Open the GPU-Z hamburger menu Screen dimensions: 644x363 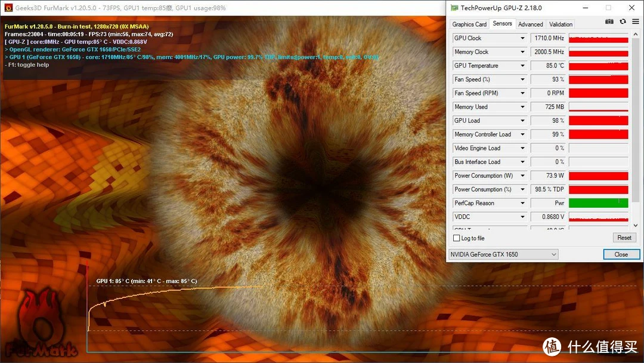(636, 21)
